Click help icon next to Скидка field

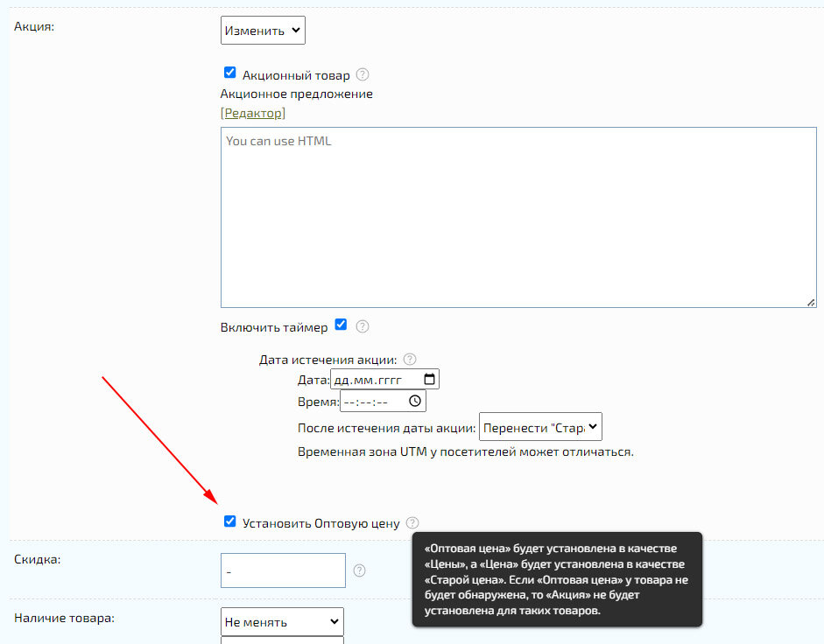(x=359, y=570)
